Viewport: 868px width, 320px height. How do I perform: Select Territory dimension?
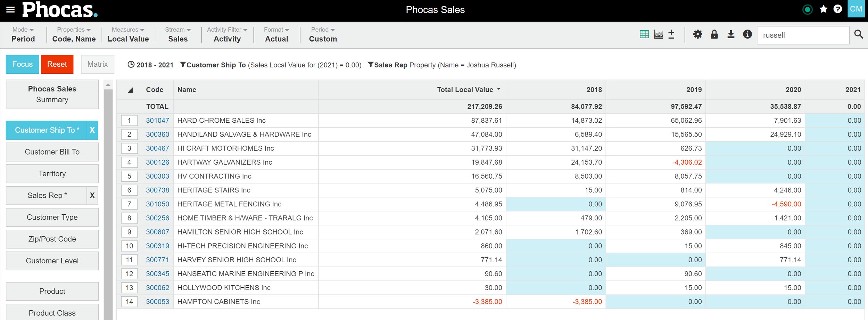pyautogui.click(x=52, y=174)
